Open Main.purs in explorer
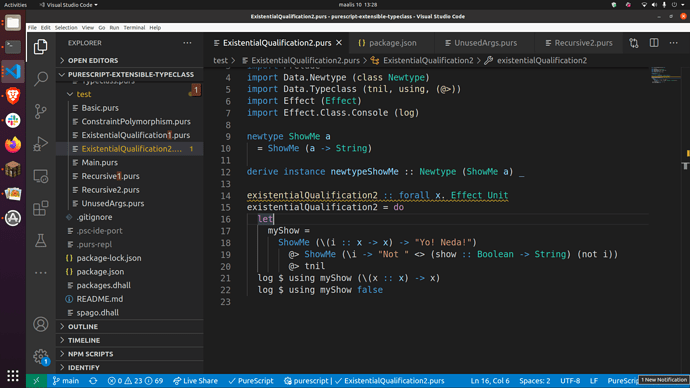This screenshot has height=388, width=690. tap(99, 163)
